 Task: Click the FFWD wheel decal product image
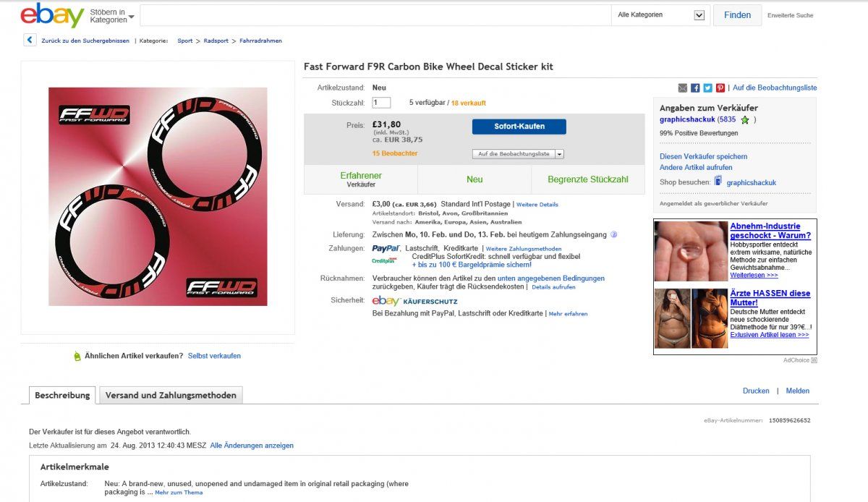pos(158,197)
